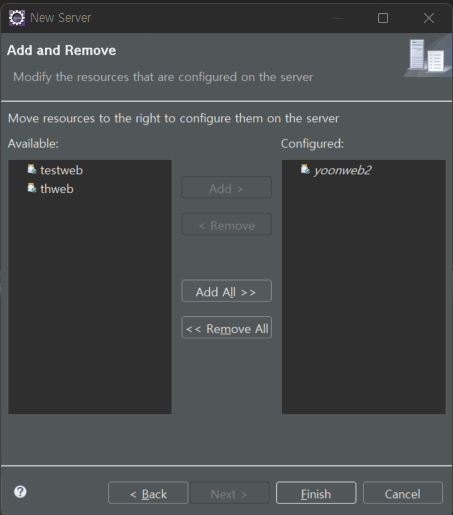Open the help question mark icon
This screenshot has height=515, width=453.
[x=20, y=492]
